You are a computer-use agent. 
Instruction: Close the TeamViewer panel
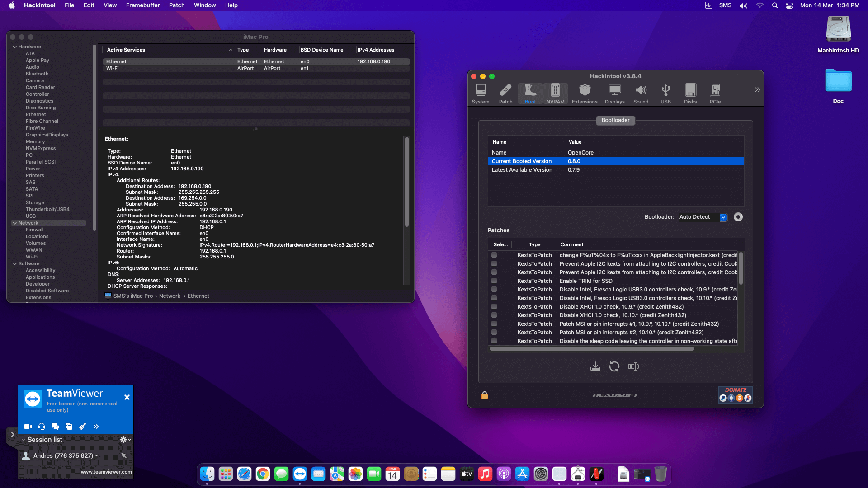click(127, 397)
